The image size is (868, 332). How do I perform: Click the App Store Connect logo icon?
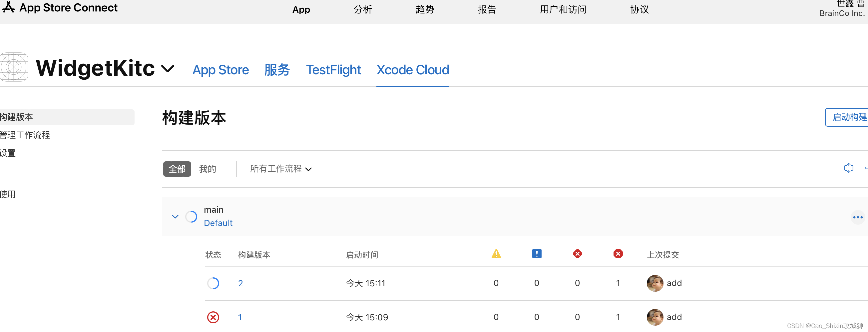pos(8,7)
